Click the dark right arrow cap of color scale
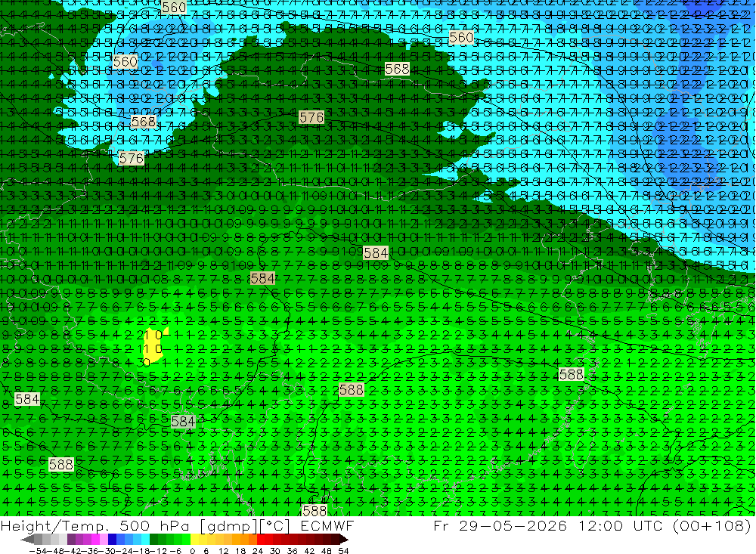This screenshot has width=756, height=554. click(343, 540)
